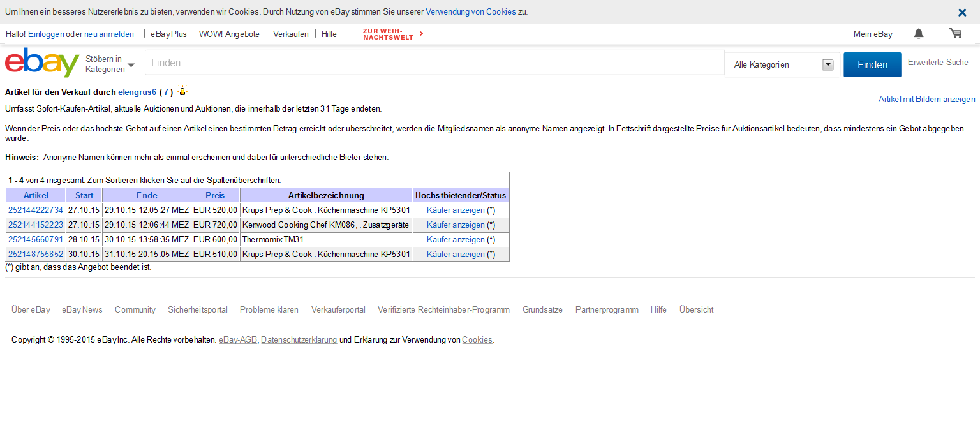Click the Artikelbezeichnung column header
Screen dimensions: 980x428
tap(326, 196)
